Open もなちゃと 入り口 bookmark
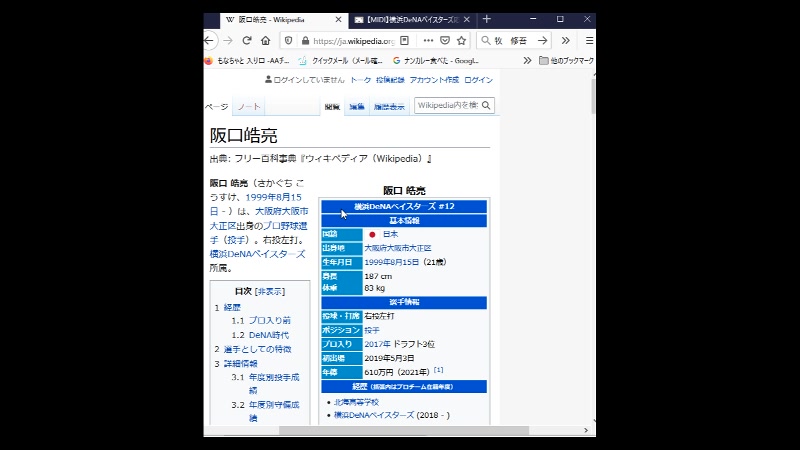Image resolution: width=800 pixels, height=450 pixels. pos(247,60)
